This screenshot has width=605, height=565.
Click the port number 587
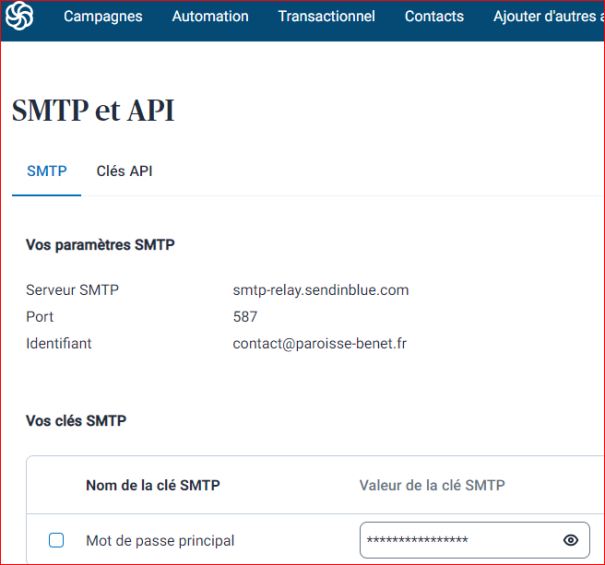pyautogui.click(x=245, y=317)
